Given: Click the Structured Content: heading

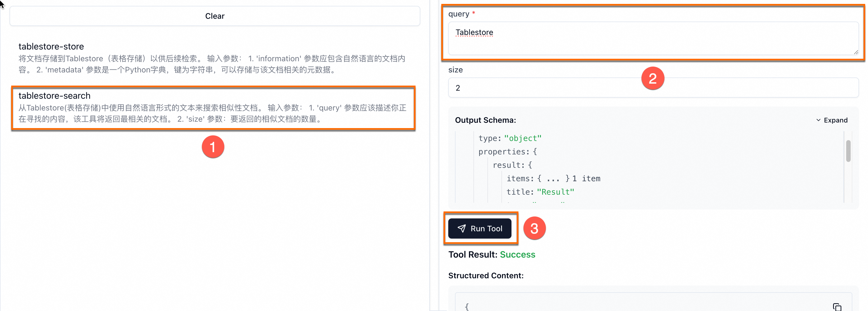Looking at the screenshot, I should click(485, 275).
